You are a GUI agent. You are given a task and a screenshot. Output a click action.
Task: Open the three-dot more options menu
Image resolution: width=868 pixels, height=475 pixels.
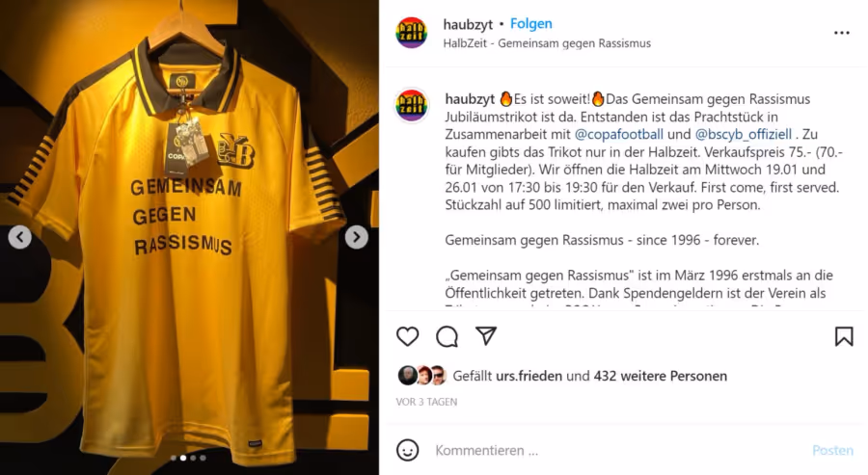tap(841, 33)
